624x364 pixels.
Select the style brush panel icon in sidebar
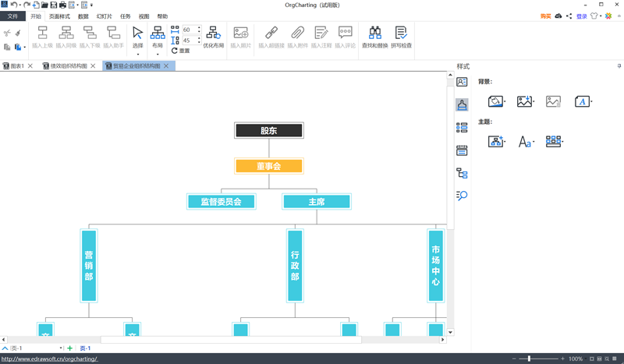click(462, 104)
